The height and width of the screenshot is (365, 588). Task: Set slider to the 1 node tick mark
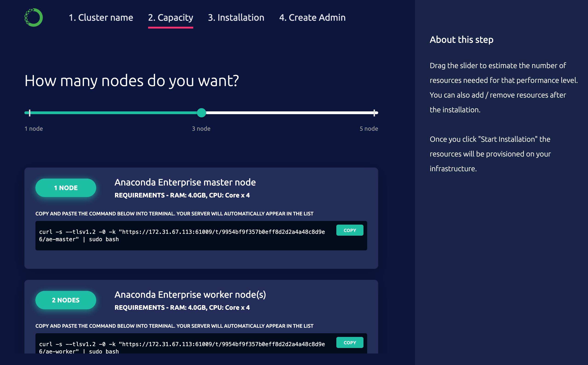30,113
